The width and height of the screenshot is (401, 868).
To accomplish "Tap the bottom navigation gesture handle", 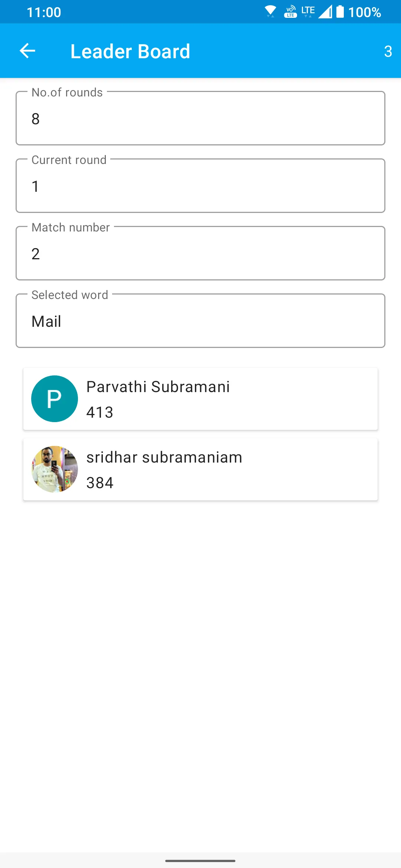I will [x=200, y=861].
